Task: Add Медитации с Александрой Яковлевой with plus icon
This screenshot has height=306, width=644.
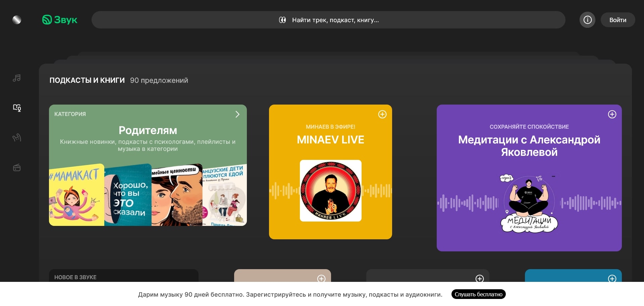Action: (x=612, y=114)
